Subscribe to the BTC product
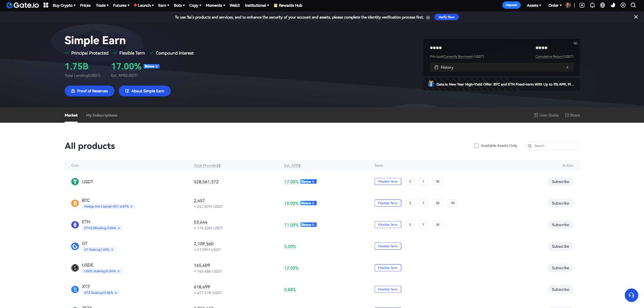Image resolution: width=644 pixels, height=308 pixels. [560, 203]
